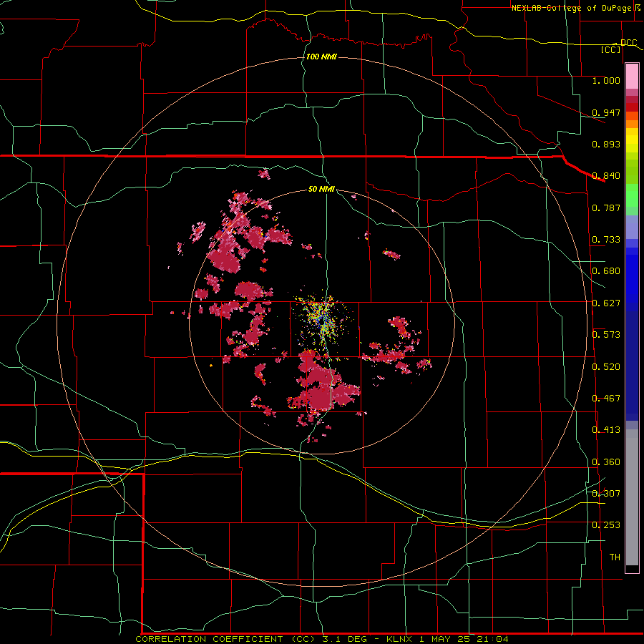This screenshot has width=644, height=644.
Task: Click the multicolored clutter at the radar center
Action: [x=323, y=320]
